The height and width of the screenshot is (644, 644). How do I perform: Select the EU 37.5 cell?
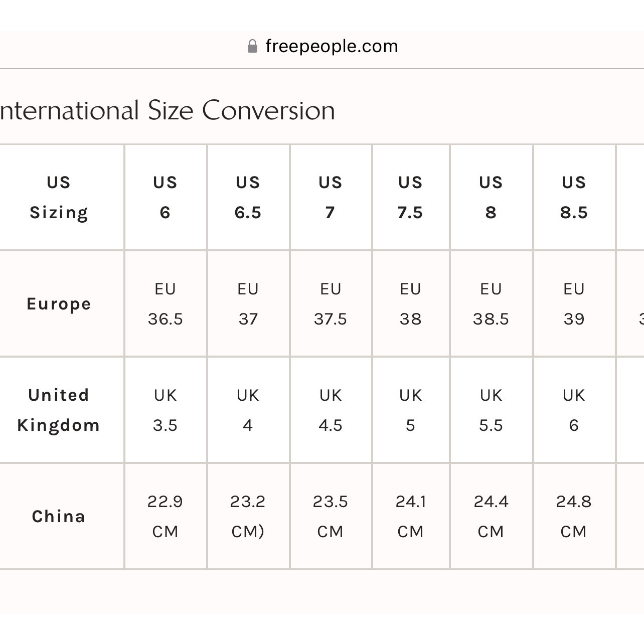(x=331, y=304)
